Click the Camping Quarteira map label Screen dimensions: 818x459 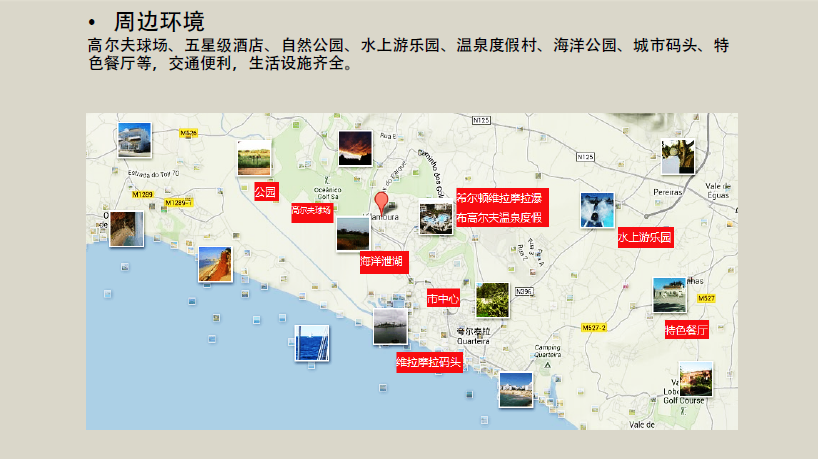pos(548,351)
